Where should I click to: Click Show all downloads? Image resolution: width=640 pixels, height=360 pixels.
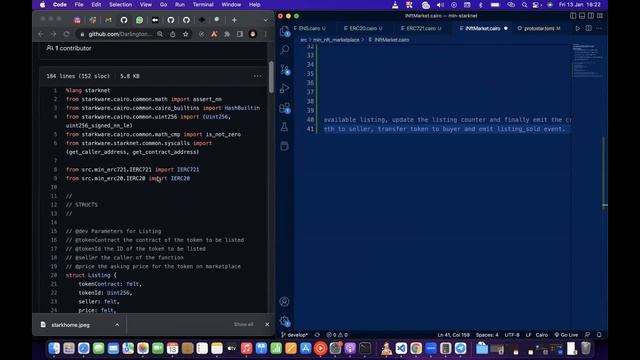(244, 324)
